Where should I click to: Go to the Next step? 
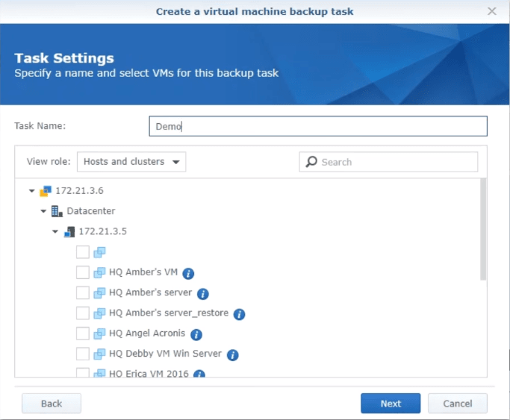coord(391,404)
